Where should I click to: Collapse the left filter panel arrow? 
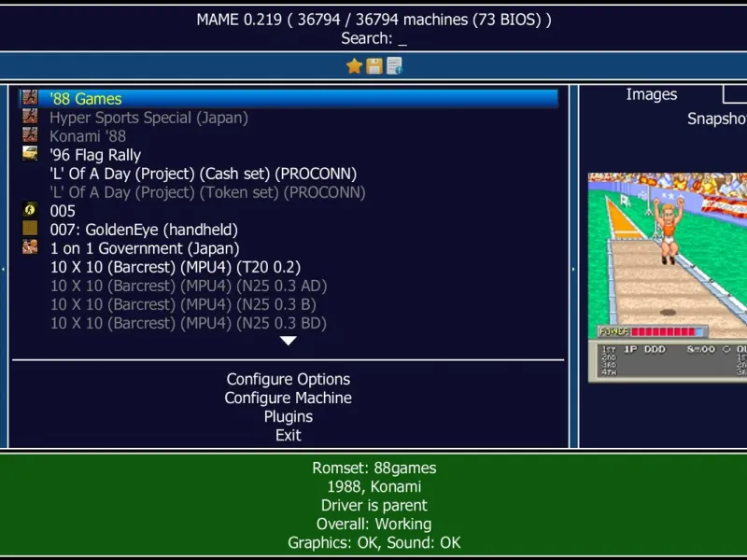tap(4, 269)
